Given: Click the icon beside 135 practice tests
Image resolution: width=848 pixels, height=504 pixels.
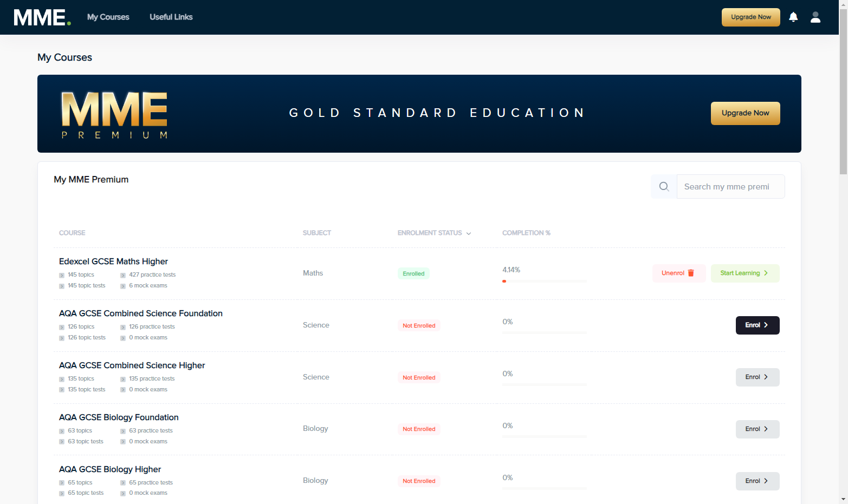Looking at the screenshot, I should coord(123,379).
